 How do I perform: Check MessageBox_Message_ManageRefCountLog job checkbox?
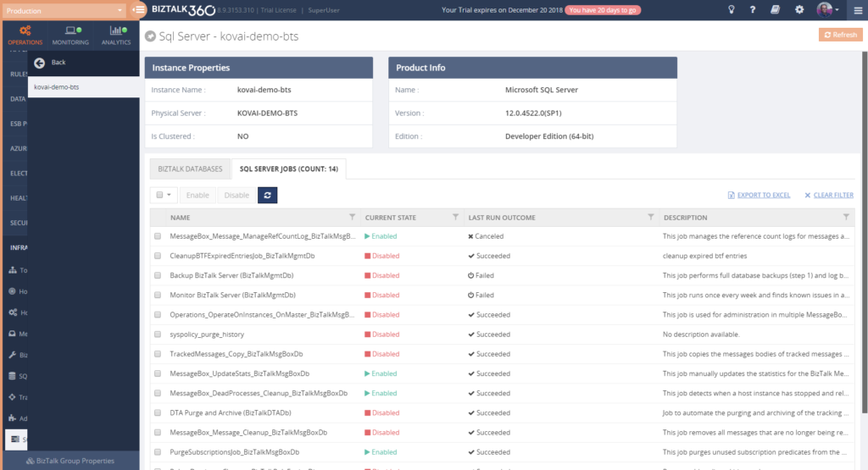[x=158, y=236]
